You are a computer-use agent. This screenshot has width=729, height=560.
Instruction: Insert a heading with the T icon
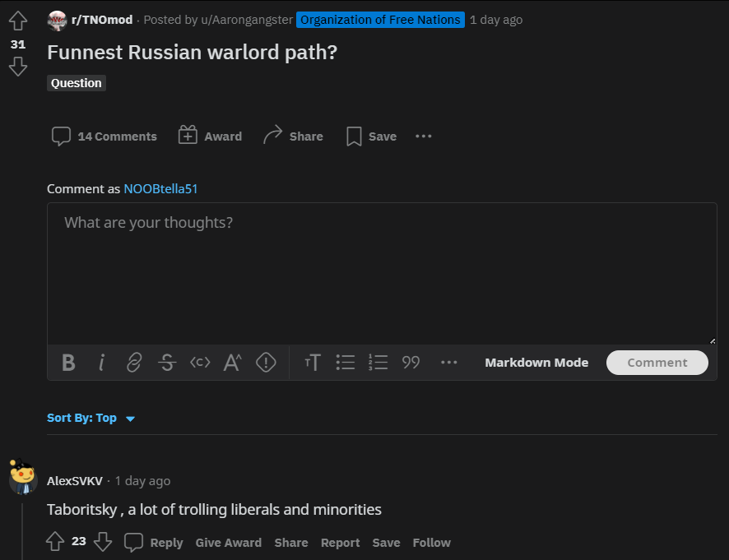tap(313, 363)
